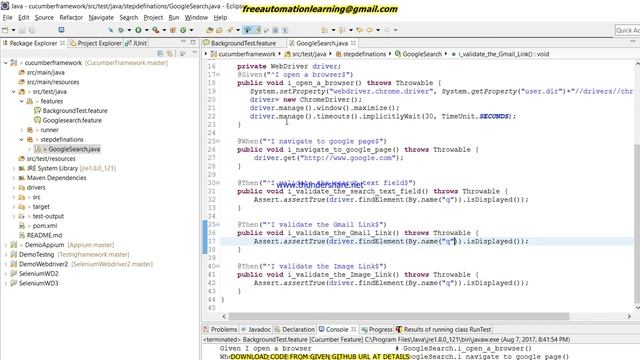Viewport: 640px width, 360px height.
Task: Minimize the Package Explorer panel
Action: pos(183,42)
